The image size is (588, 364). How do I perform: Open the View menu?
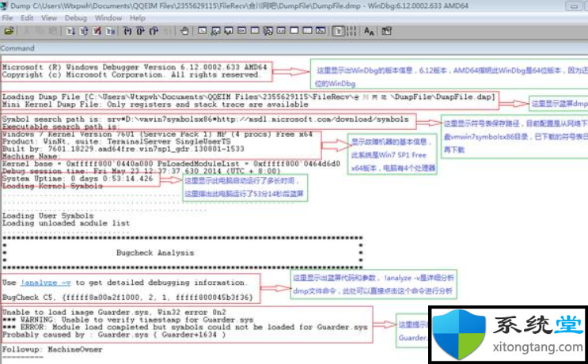(x=49, y=17)
